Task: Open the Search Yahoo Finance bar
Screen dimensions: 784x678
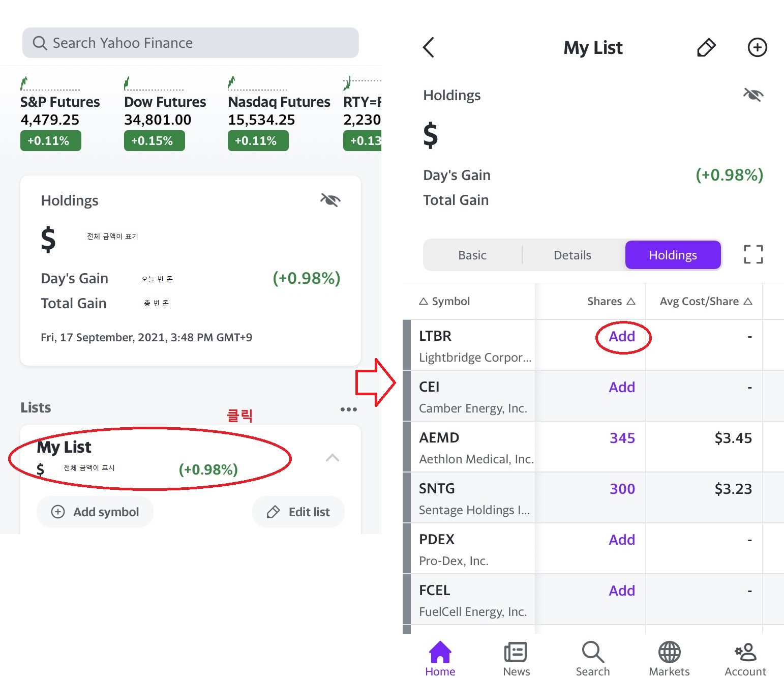Action: [x=190, y=43]
